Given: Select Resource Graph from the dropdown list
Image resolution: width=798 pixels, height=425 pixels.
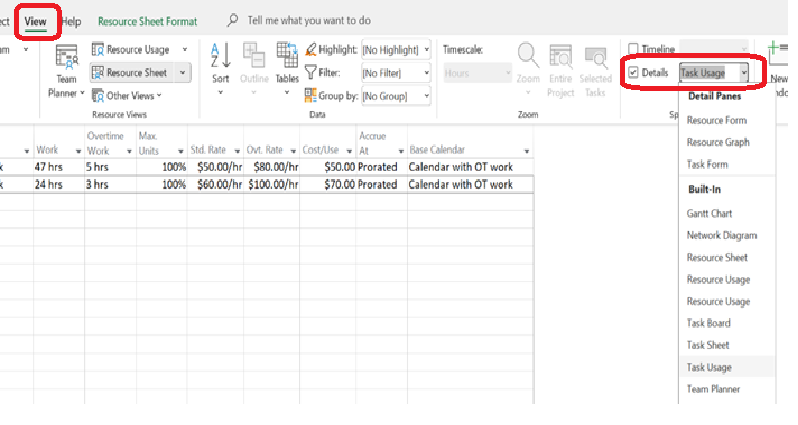Looking at the screenshot, I should coord(718,142).
